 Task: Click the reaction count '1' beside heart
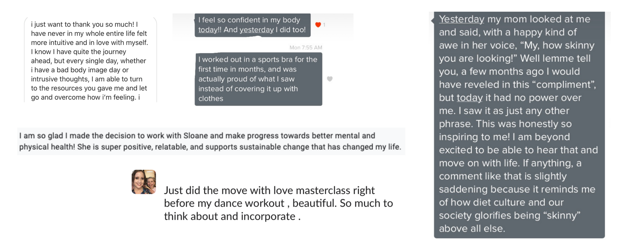point(324,25)
